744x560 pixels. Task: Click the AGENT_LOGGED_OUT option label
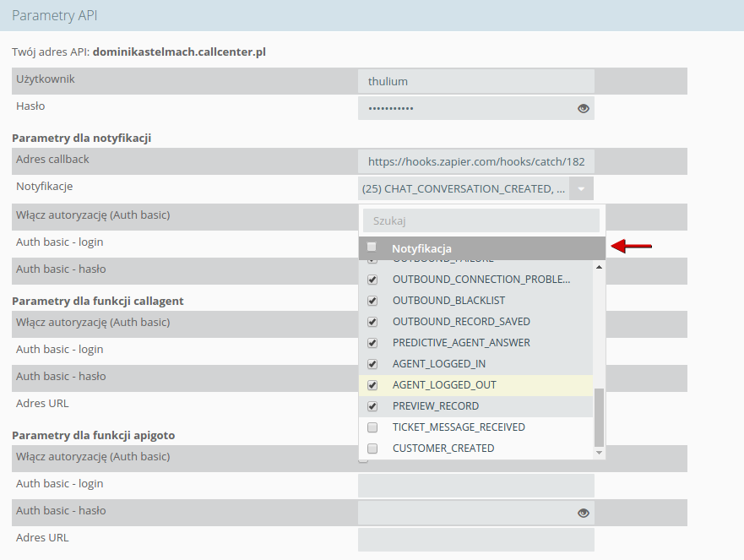tap(444, 385)
